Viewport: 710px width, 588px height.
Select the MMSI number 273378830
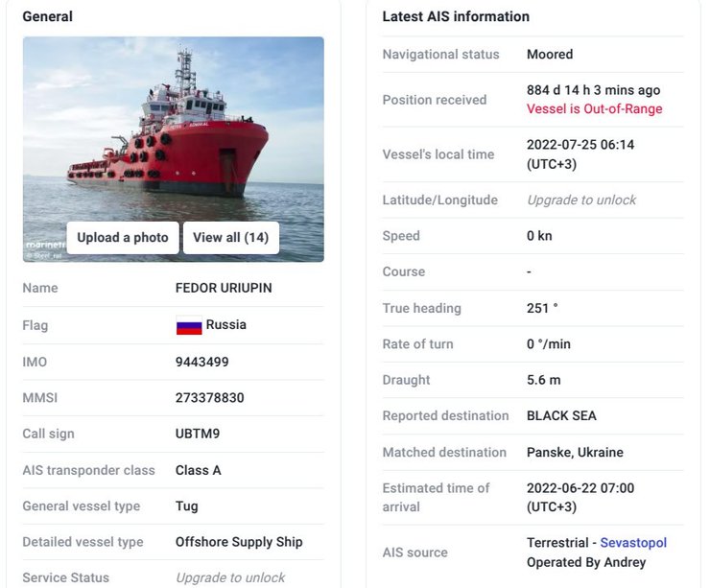209,398
